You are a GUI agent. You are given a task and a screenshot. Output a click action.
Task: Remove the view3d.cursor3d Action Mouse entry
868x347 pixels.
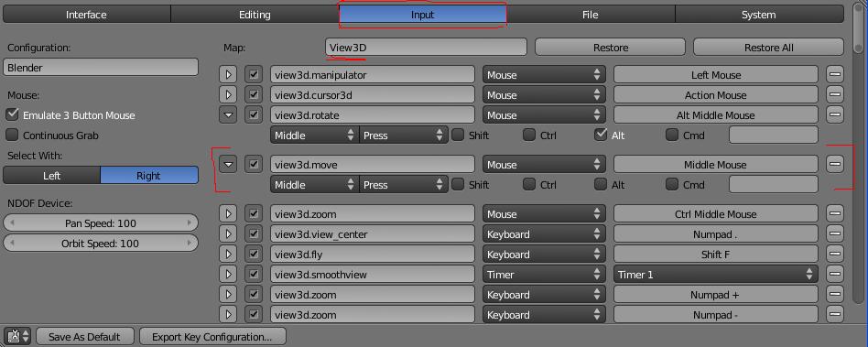click(x=835, y=94)
